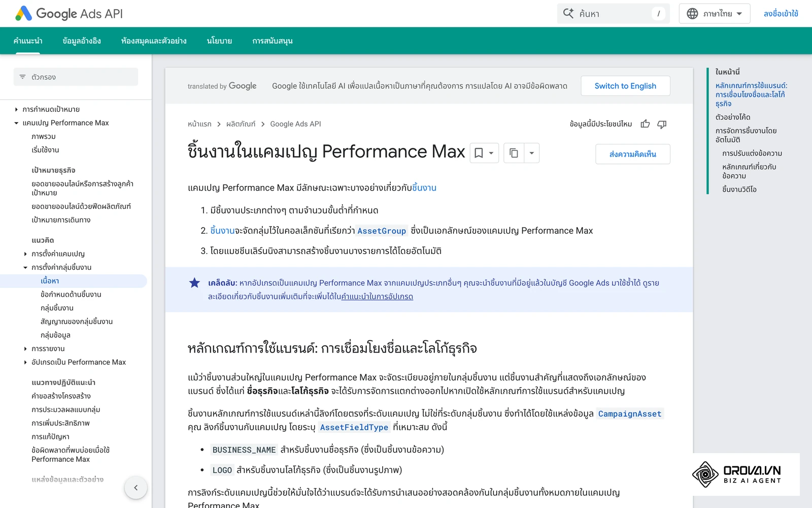This screenshot has width=812, height=508.
Task: Open สัญญาณของกลุ่มชิ้นงาน in the sidebar
Action: coord(77,322)
